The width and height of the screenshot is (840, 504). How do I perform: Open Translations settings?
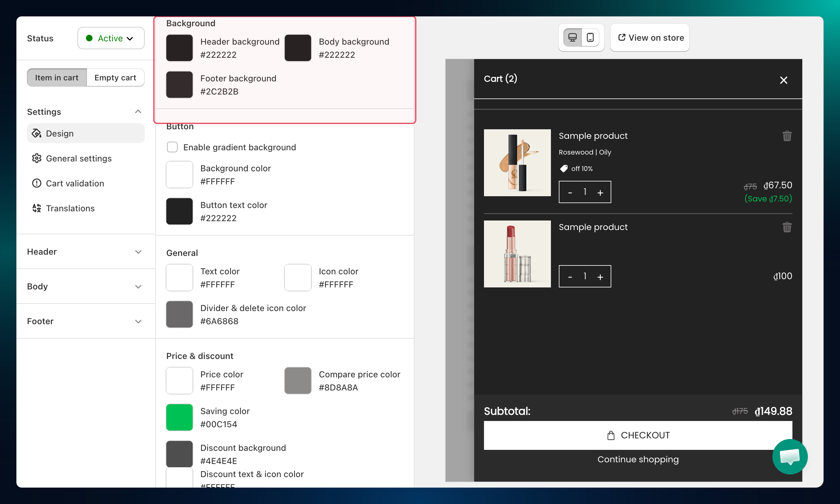coord(86,208)
